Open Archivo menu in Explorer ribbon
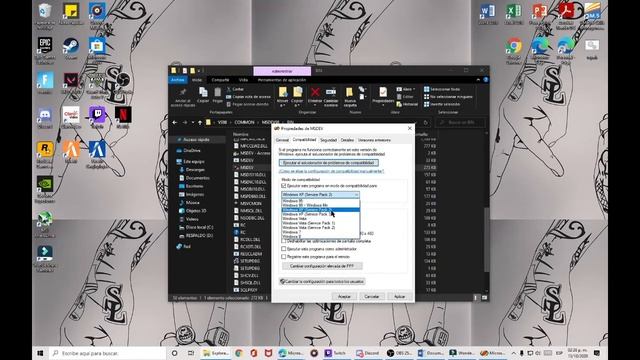Image resolution: width=640 pixels, height=360 pixels. tap(178, 80)
